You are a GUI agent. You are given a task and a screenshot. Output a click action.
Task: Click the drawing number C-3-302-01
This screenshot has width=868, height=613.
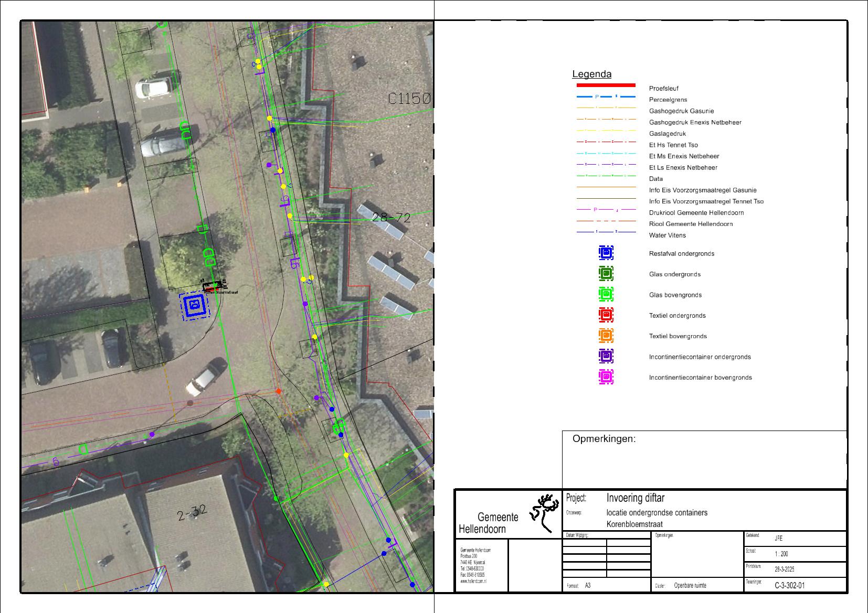(x=789, y=585)
